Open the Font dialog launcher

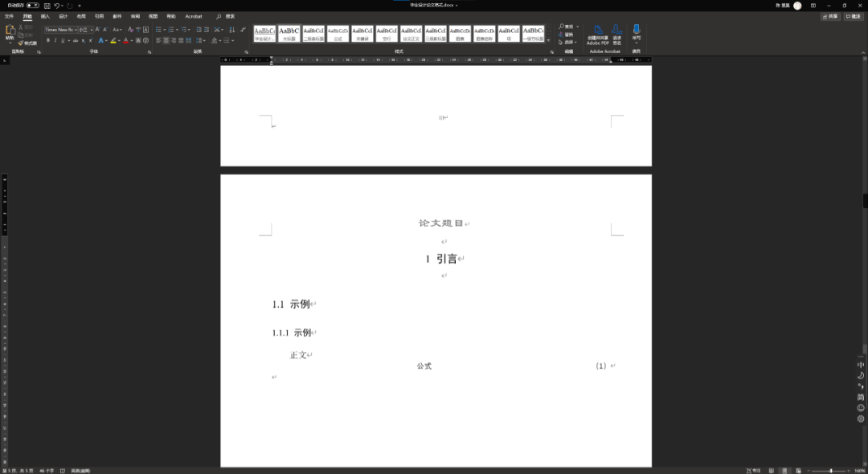(149, 52)
